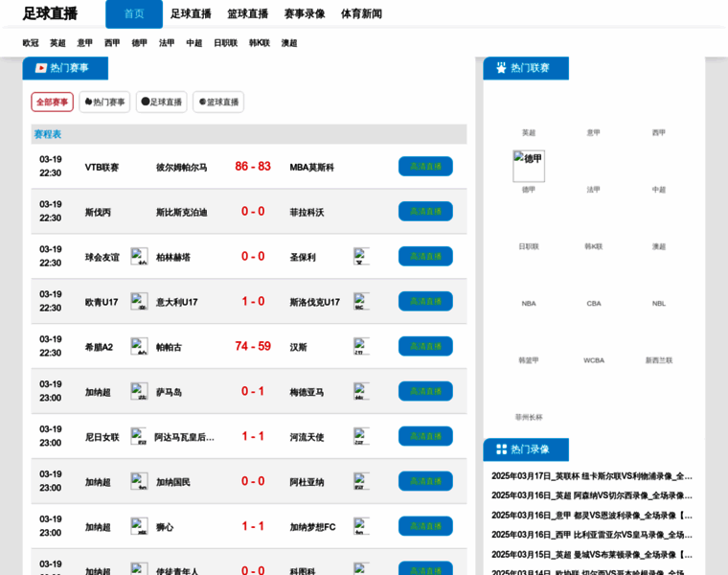This screenshot has width=728, height=575.
Task: Click the 圣保利 team logo icon
Action: coord(362,257)
